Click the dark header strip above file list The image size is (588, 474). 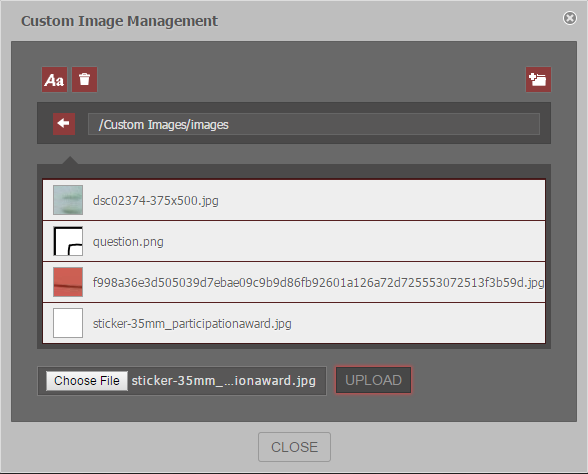294,171
